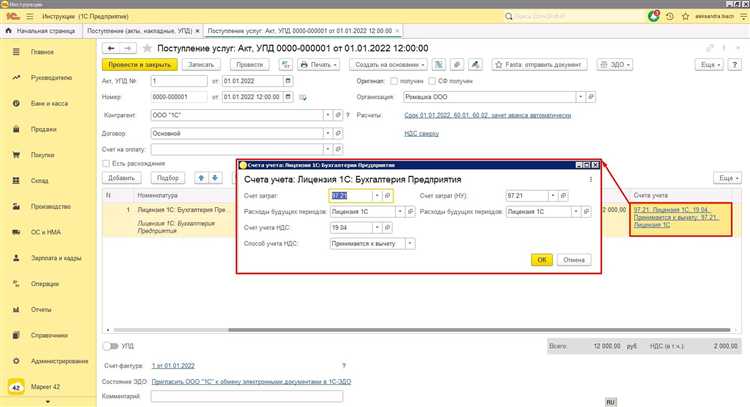Click the Провести button

[x=250, y=65]
